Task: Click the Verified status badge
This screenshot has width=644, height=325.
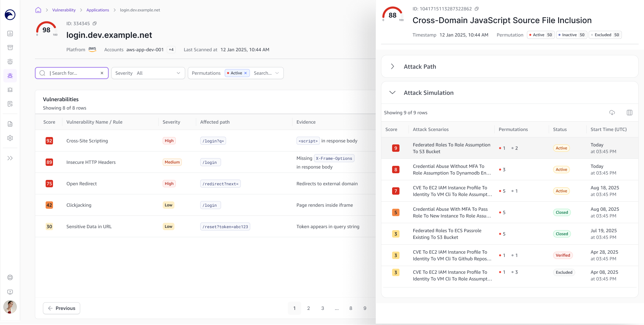Action: (562, 255)
